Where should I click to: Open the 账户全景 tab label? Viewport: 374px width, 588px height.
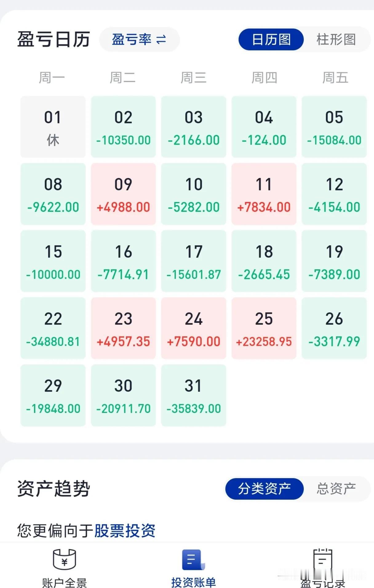pos(64,582)
